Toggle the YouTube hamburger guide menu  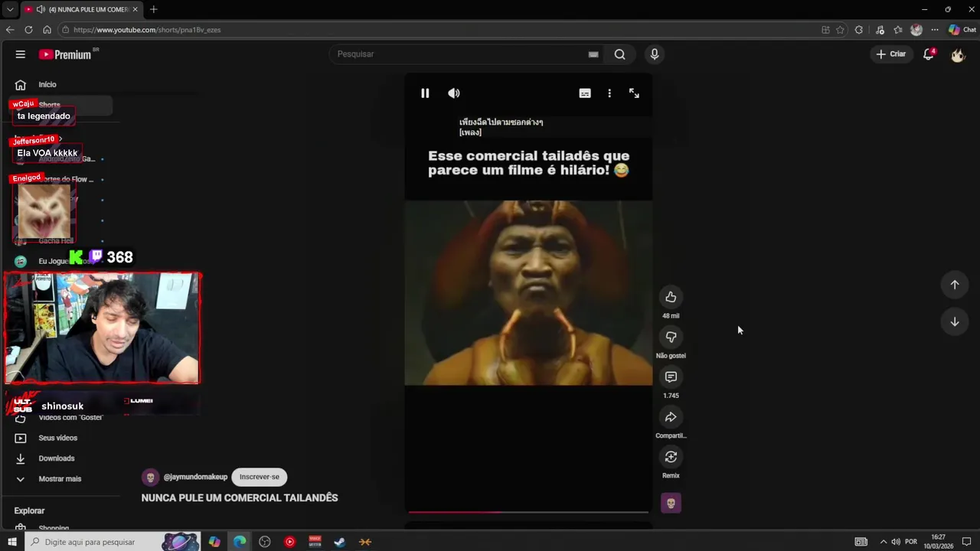(21, 54)
